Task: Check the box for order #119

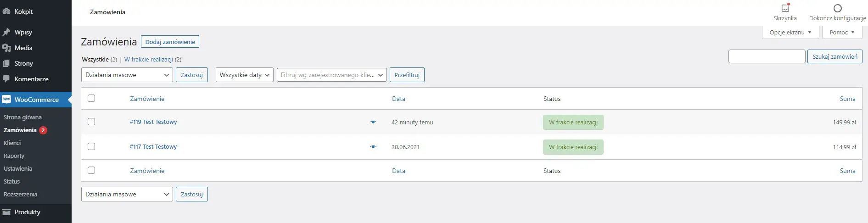Action: (91, 122)
